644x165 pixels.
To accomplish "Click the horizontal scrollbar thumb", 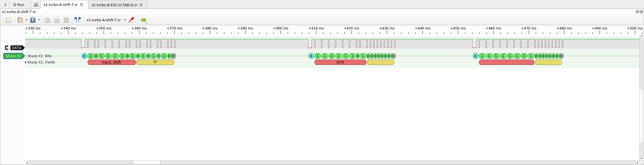I will click(x=146, y=162).
